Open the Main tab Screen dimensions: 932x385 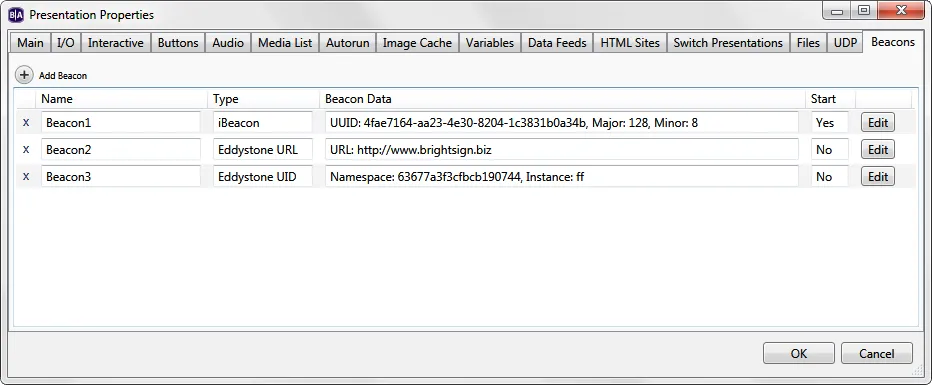30,43
